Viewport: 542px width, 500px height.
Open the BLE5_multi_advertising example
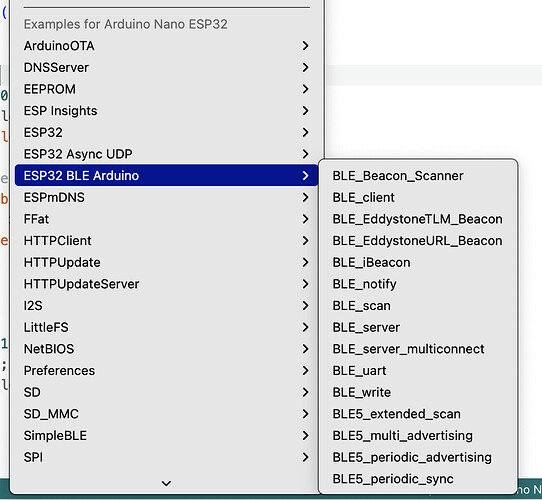click(418, 436)
